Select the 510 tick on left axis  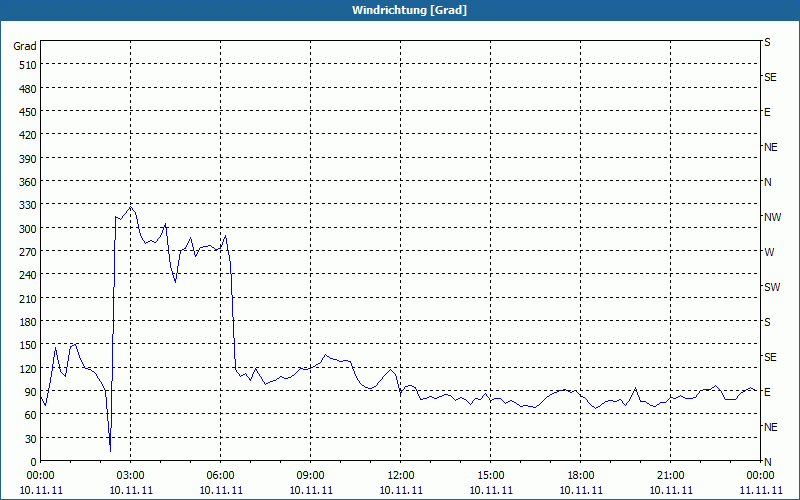tap(25, 65)
